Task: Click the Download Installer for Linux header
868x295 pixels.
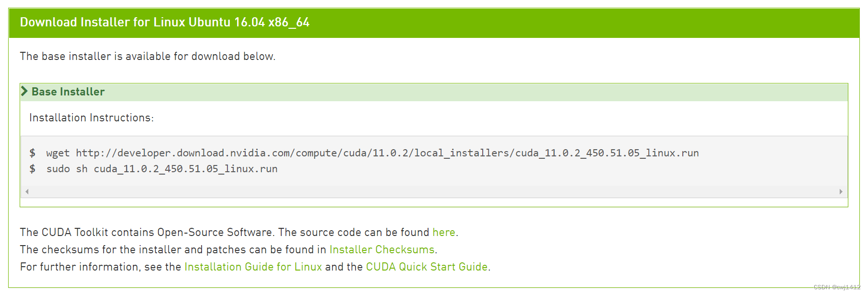Action: click(x=165, y=23)
